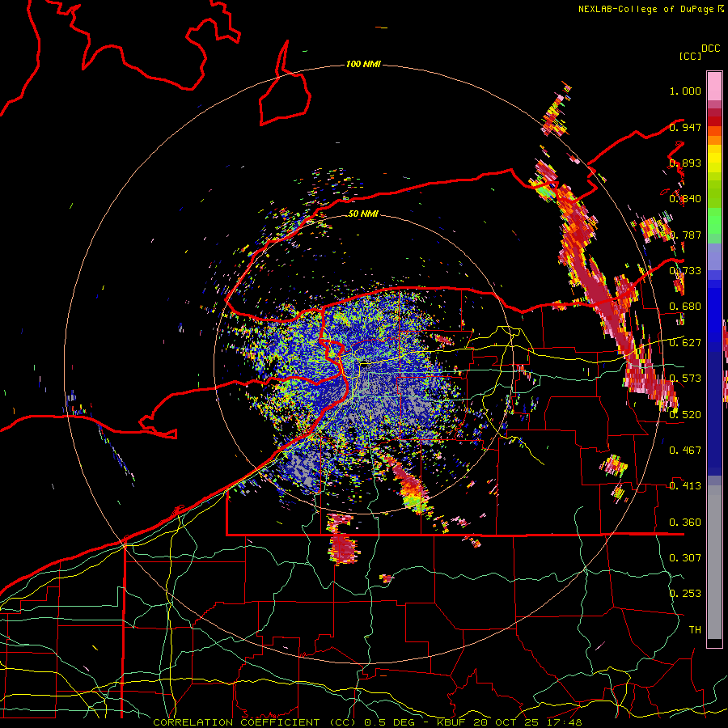Click the 0.5 DEG elevation text
Screen dimensions: 728x728
(390, 722)
